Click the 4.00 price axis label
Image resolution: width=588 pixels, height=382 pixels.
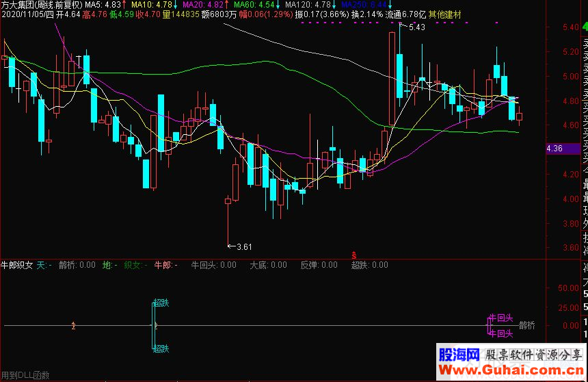pyautogui.click(x=571, y=199)
